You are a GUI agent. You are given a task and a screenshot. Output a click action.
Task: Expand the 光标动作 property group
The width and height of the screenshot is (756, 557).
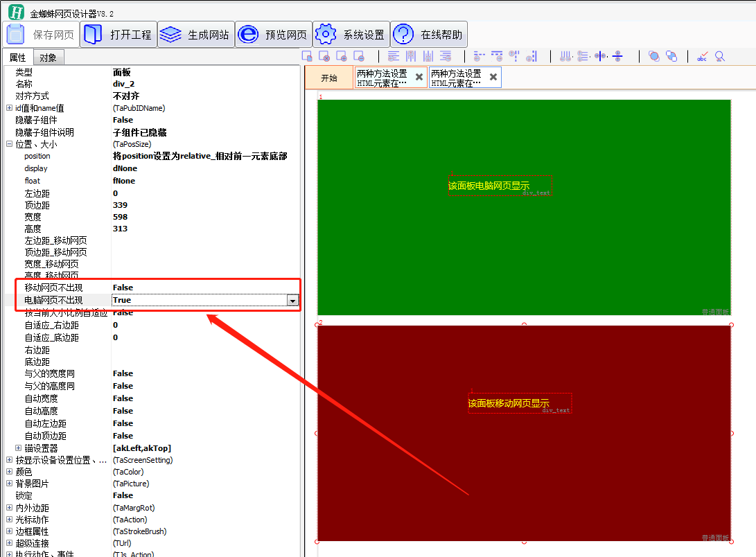[x=9, y=519]
